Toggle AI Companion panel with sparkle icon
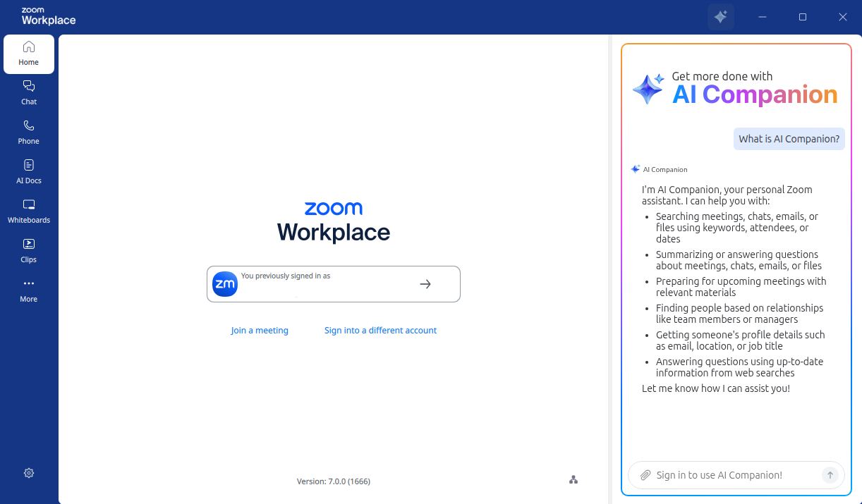 (720, 17)
